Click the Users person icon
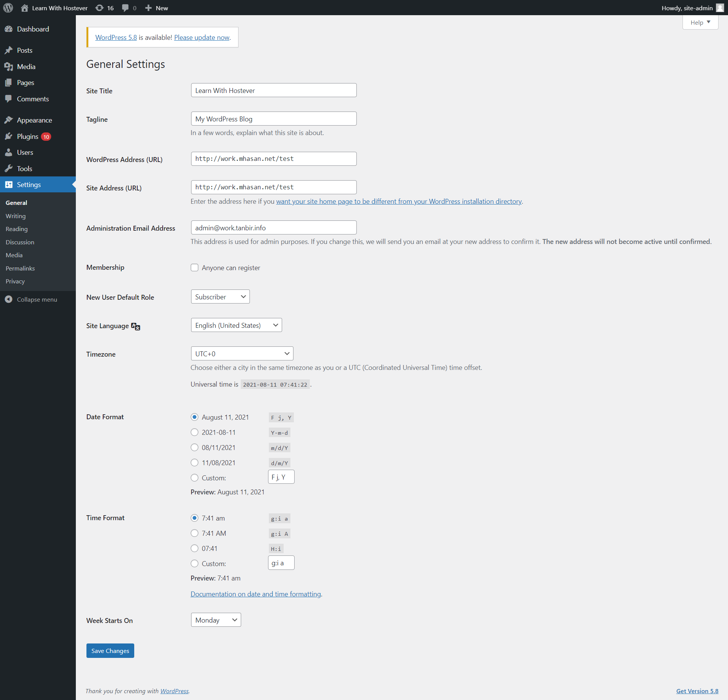728x700 pixels. pos(8,152)
